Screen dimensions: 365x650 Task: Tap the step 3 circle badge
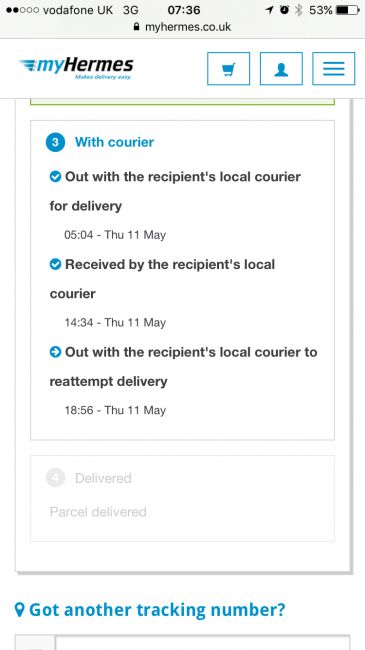pos(55,142)
